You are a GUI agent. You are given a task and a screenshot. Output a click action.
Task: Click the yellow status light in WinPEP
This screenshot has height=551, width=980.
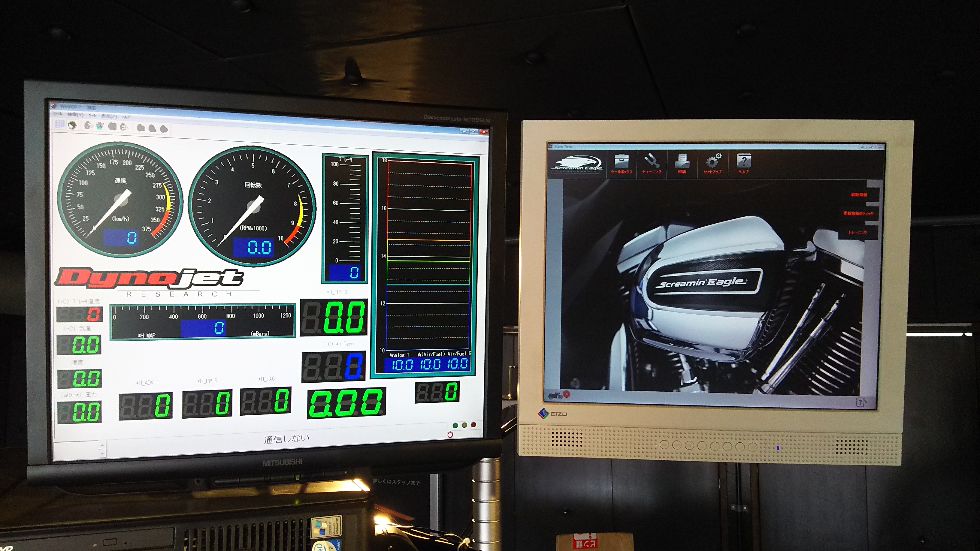[464, 425]
